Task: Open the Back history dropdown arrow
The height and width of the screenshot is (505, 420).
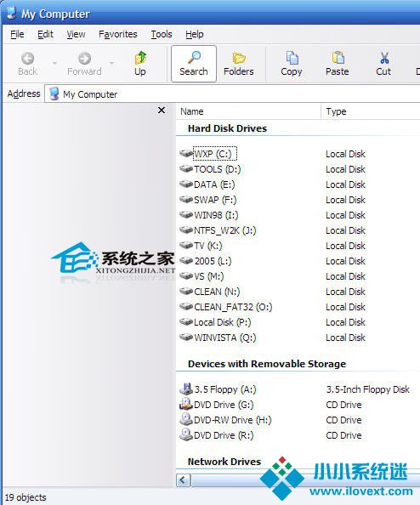Action: pos(54,64)
